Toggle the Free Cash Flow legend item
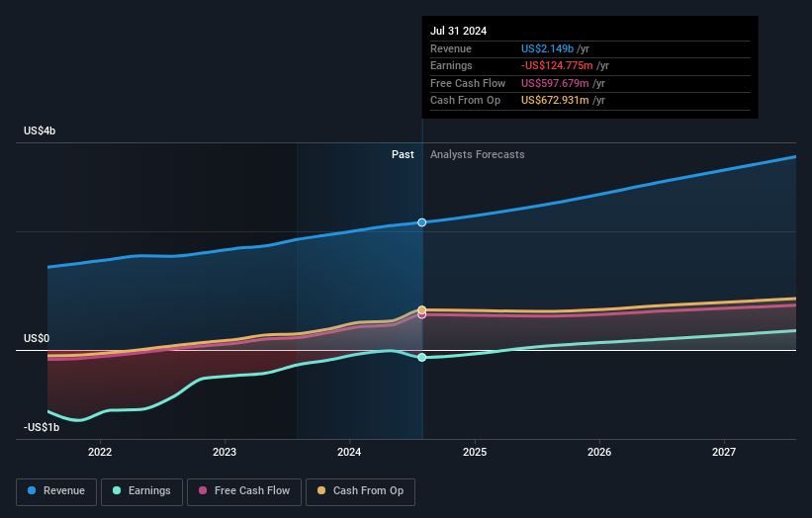Image resolution: width=812 pixels, height=518 pixels. click(x=244, y=491)
